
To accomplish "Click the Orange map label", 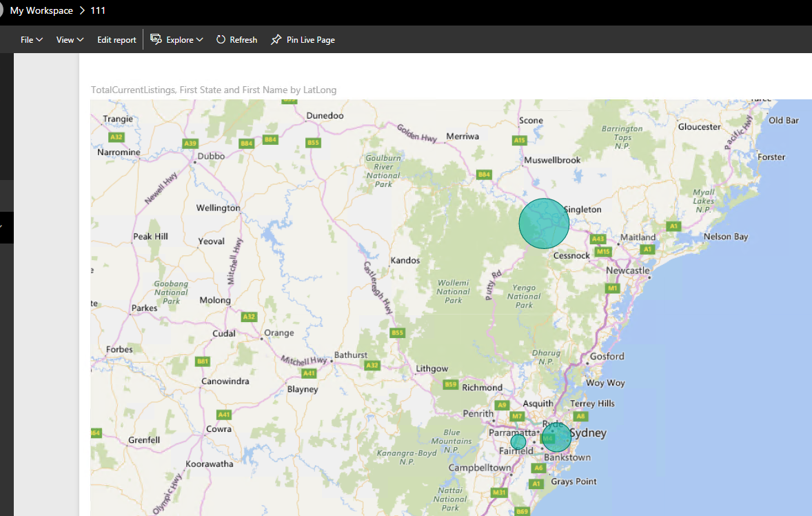I will click(x=278, y=333).
